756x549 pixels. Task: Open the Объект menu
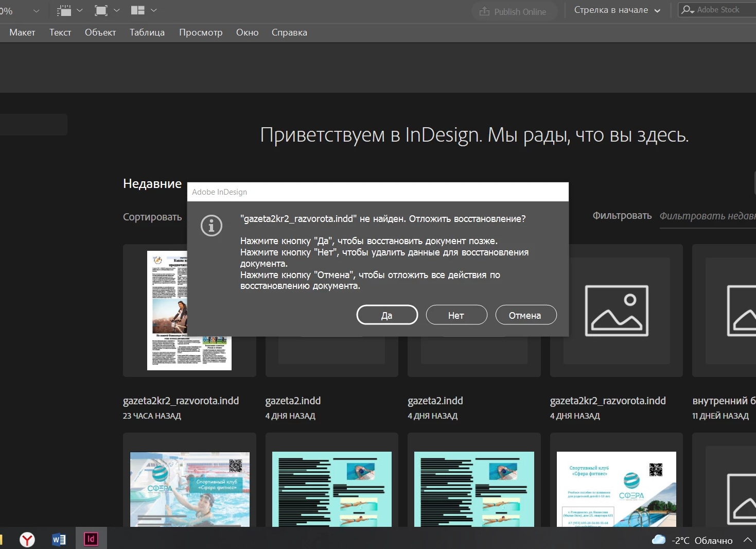click(x=100, y=32)
